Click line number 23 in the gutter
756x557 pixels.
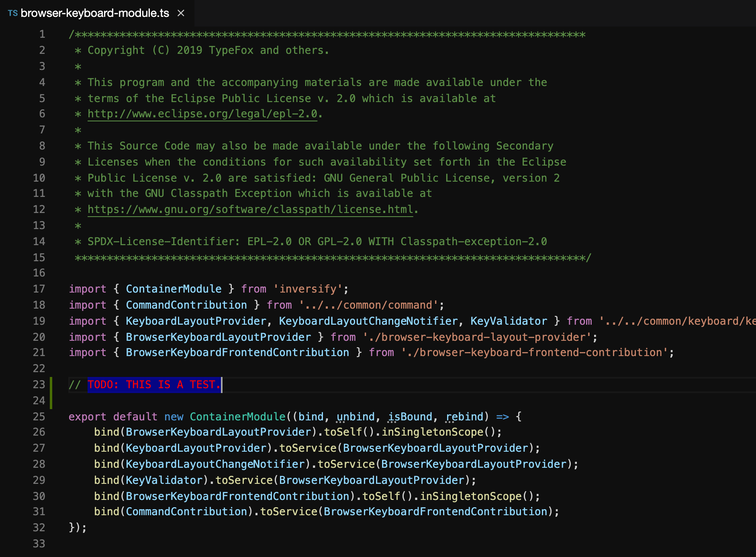coord(39,385)
